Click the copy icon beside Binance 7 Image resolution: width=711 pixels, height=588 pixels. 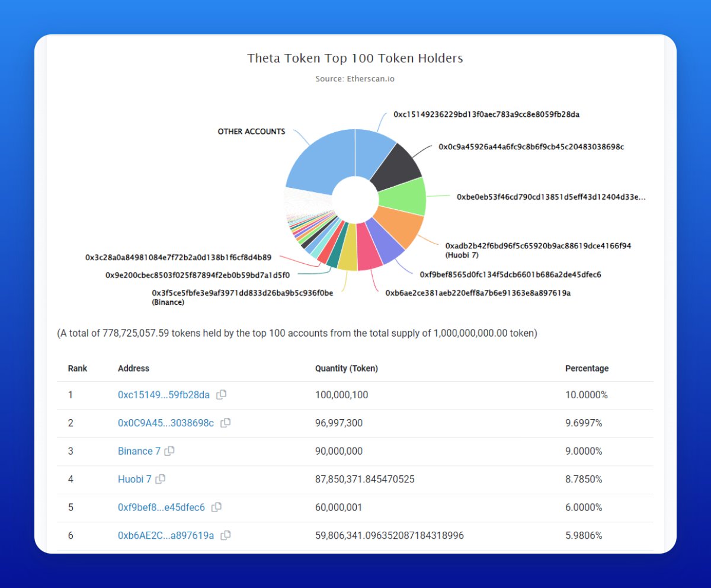(x=169, y=451)
